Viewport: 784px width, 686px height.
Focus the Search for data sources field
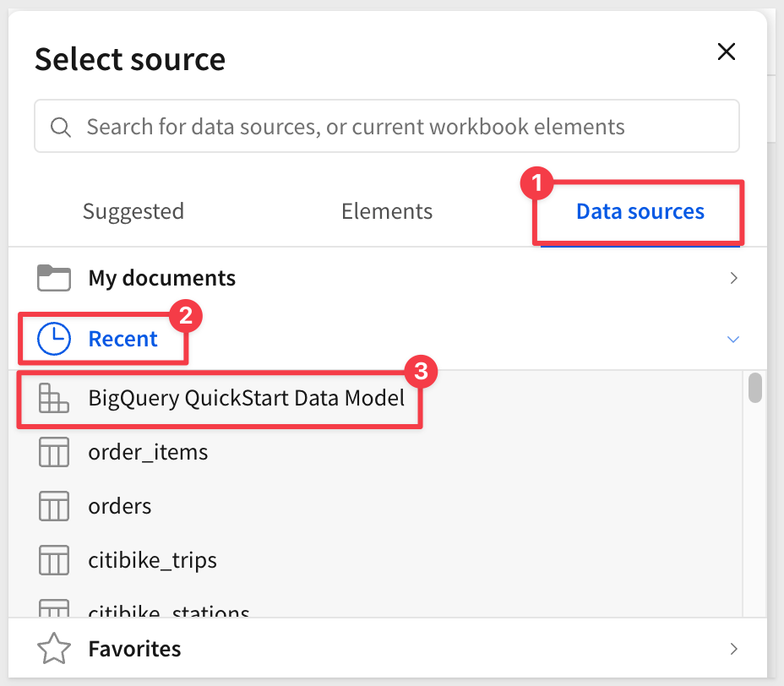(389, 128)
